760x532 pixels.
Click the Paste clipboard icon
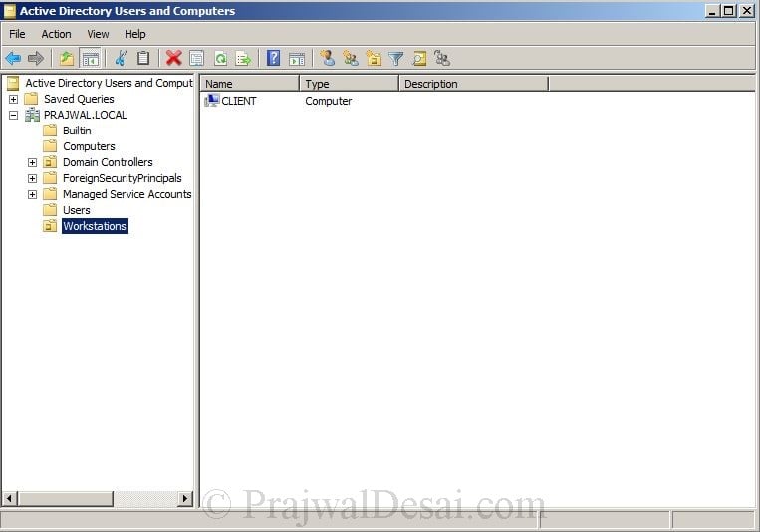coord(143,59)
